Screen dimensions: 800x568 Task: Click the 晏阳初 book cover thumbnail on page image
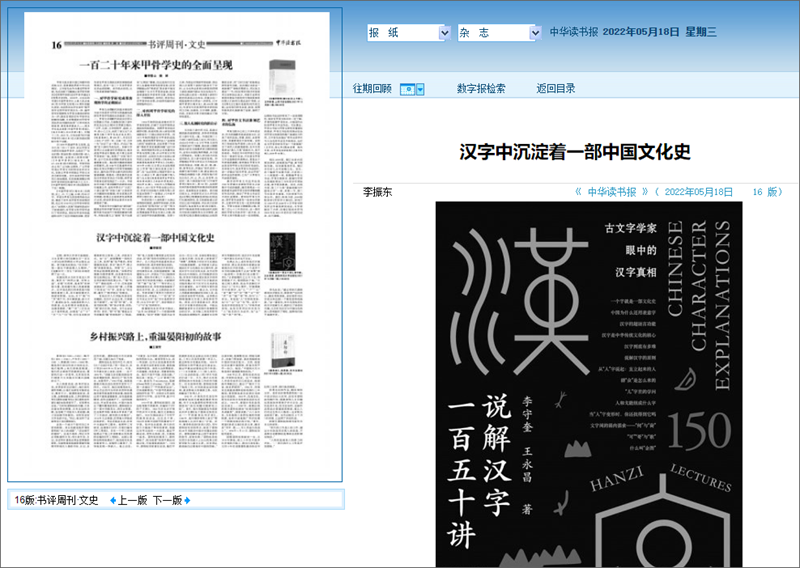pyautogui.click(x=282, y=350)
